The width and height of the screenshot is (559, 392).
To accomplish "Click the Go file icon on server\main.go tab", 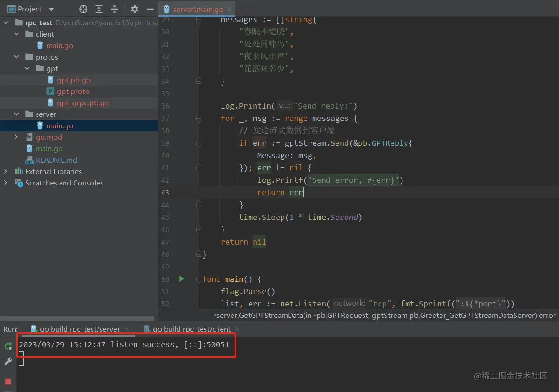I will pyautogui.click(x=167, y=9).
